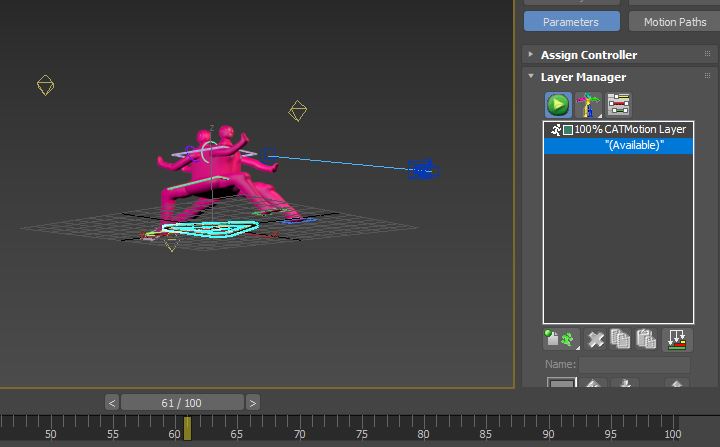
Task: Switch to the Parameters tab
Action: (x=571, y=21)
